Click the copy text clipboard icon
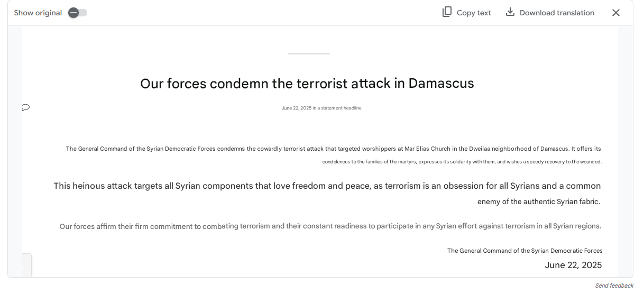This screenshot has width=644, height=294. point(447,12)
